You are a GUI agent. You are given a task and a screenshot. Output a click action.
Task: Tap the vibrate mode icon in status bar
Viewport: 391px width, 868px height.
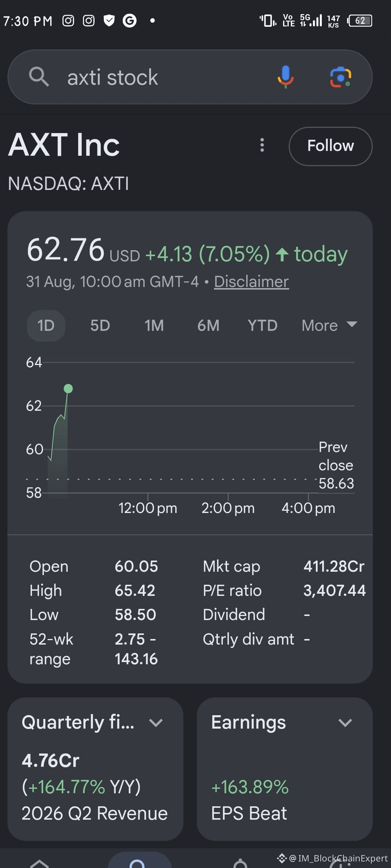point(268,20)
